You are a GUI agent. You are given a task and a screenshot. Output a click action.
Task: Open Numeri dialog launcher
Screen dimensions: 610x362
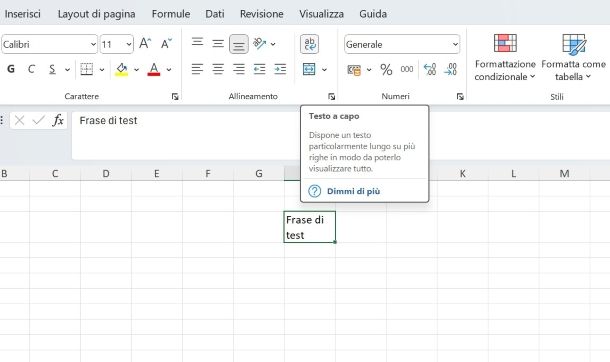pyautogui.click(x=460, y=96)
